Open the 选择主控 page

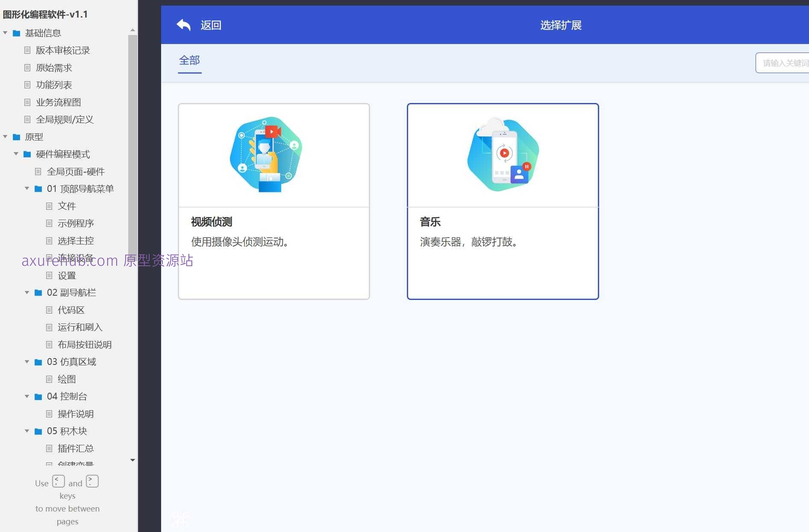coord(76,241)
